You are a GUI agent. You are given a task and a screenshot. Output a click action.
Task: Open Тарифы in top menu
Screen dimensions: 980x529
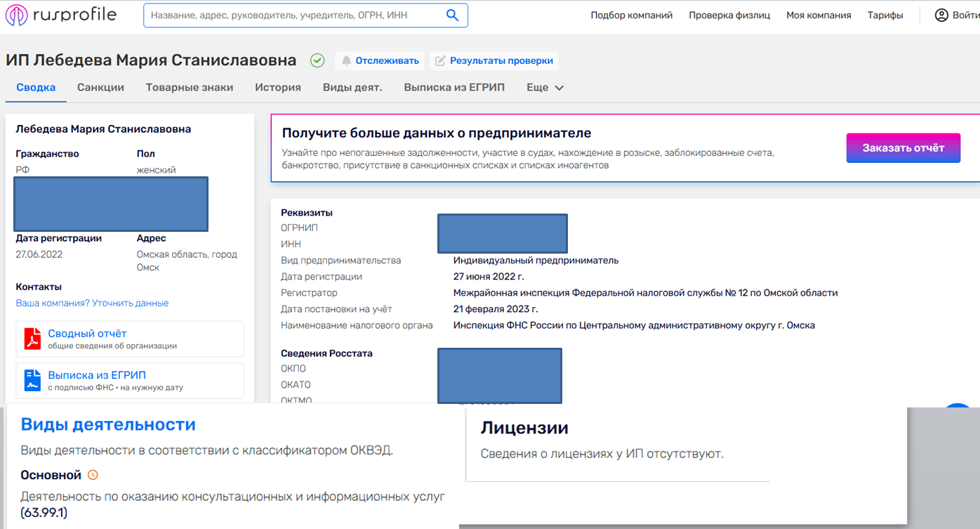[x=885, y=15]
